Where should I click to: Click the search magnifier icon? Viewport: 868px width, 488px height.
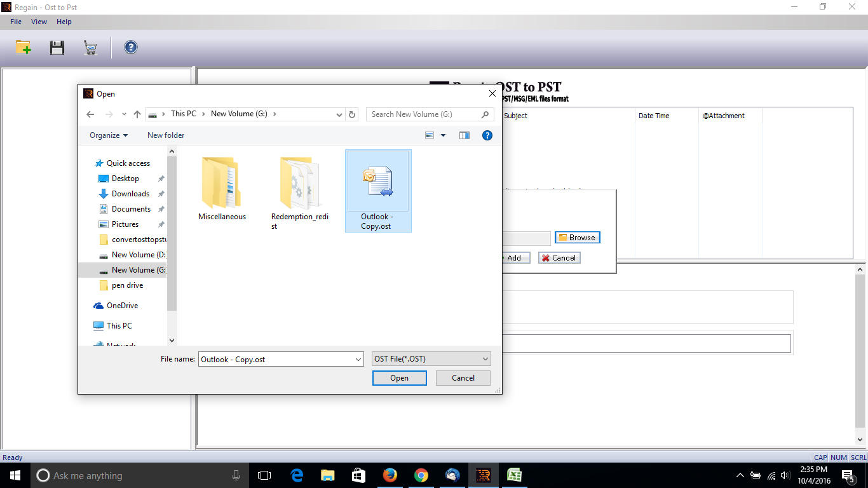click(x=485, y=114)
